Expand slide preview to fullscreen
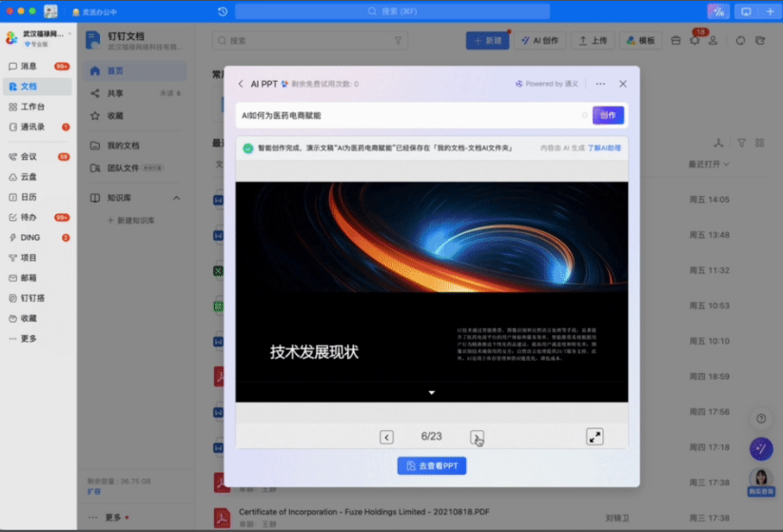The width and height of the screenshot is (783, 532). (x=595, y=436)
